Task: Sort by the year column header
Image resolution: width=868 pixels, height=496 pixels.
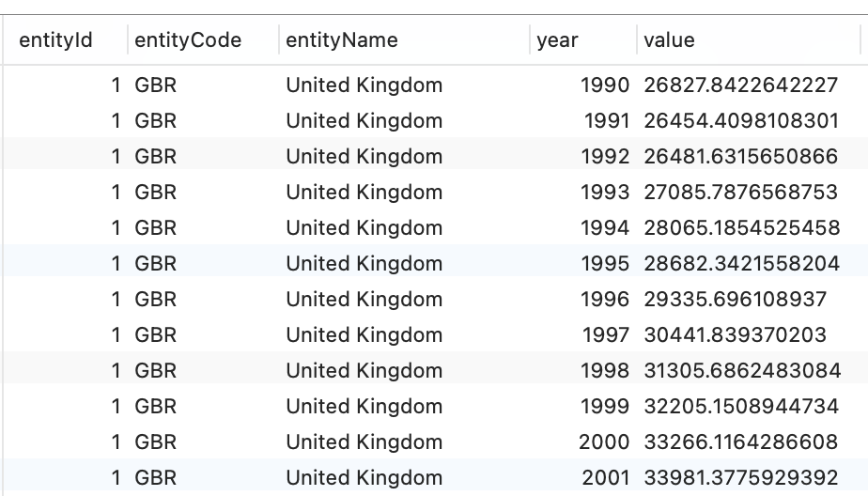Action: tap(557, 40)
